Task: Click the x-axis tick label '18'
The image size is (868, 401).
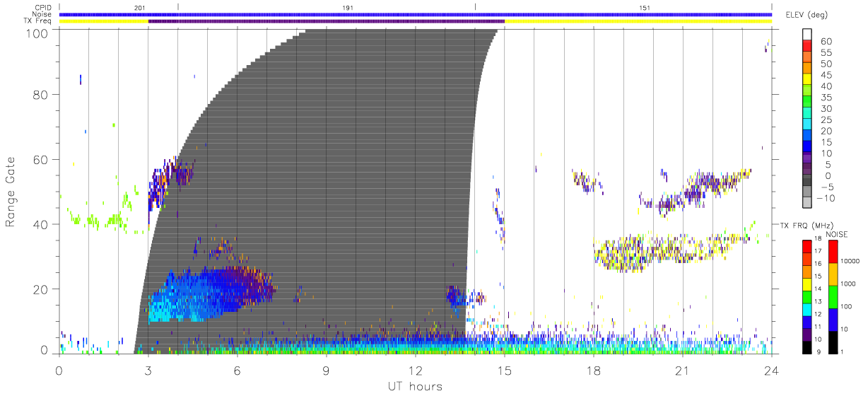Action: tap(594, 369)
